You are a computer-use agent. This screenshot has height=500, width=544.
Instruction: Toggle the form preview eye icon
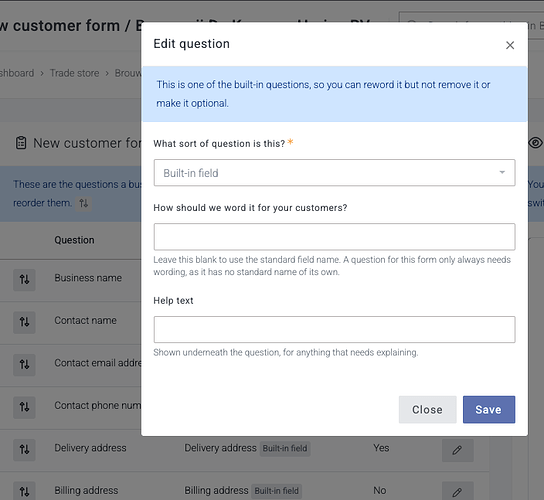tap(535, 143)
